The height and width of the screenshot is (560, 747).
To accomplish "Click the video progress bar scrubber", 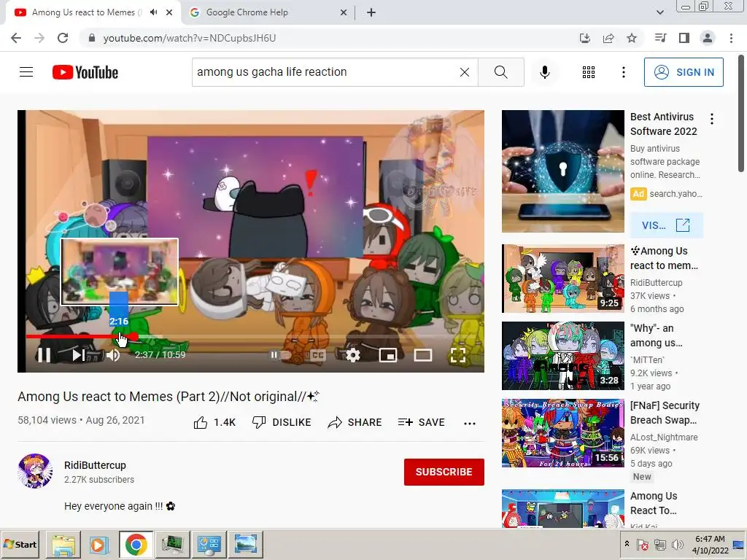I will [x=134, y=337].
